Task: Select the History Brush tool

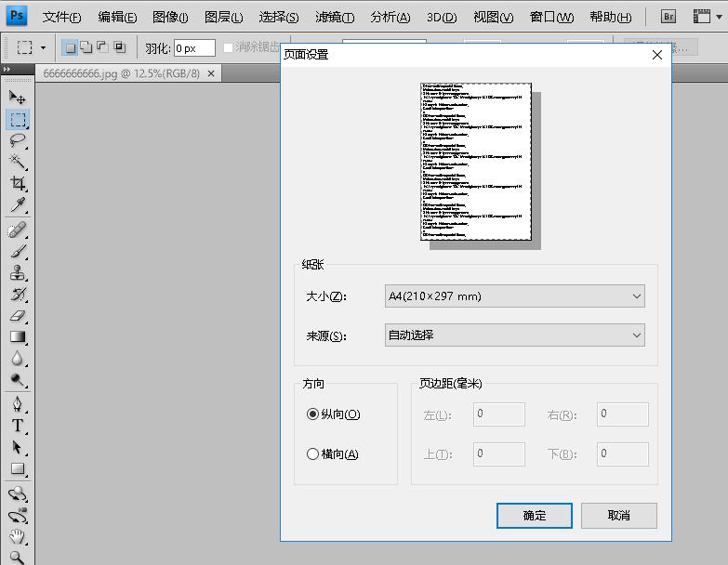Action: [x=18, y=294]
